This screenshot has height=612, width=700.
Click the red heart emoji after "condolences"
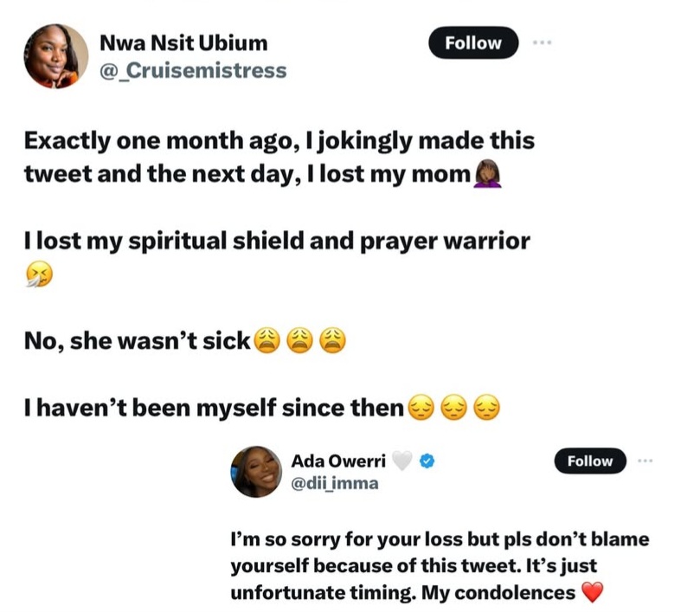pos(592,593)
